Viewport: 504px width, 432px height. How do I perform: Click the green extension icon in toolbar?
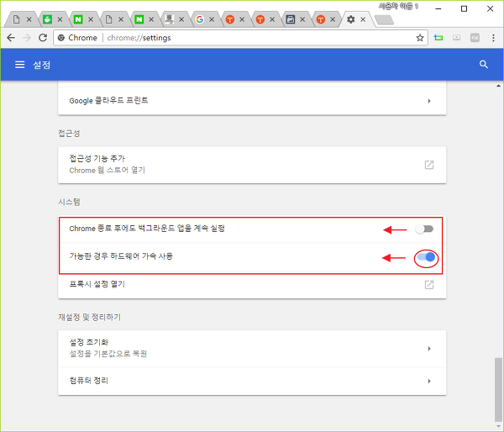click(438, 38)
